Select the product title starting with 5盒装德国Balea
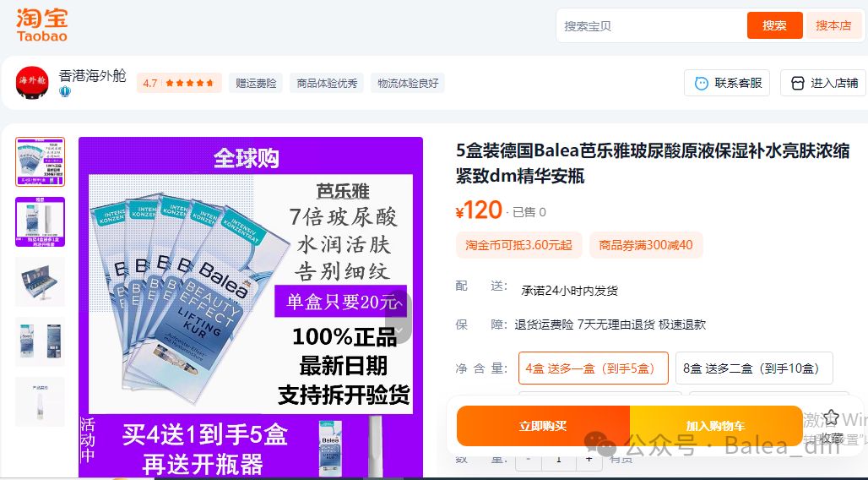The width and height of the screenshot is (868, 480). (x=653, y=163)
